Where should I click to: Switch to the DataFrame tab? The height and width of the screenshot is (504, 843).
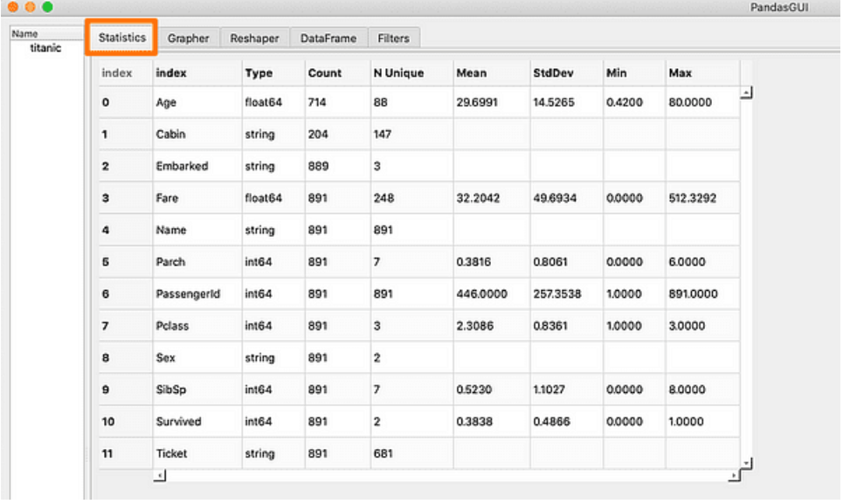[328, 38]
